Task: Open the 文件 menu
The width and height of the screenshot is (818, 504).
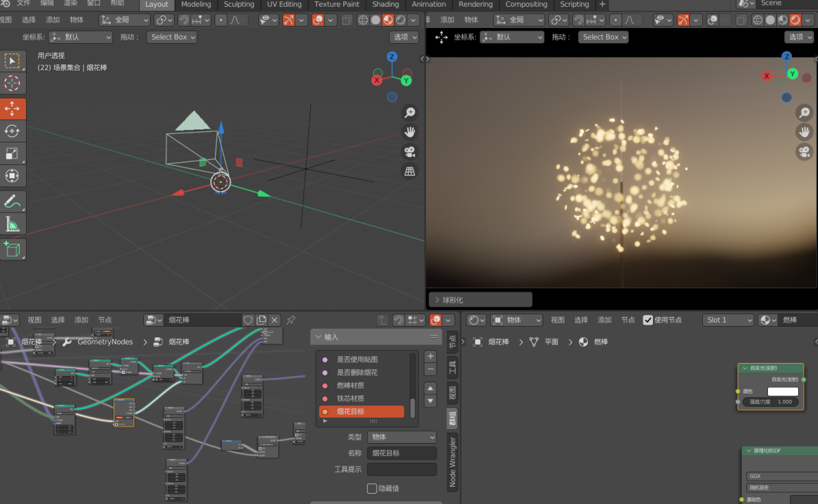Action: click(x=23, y=3)
